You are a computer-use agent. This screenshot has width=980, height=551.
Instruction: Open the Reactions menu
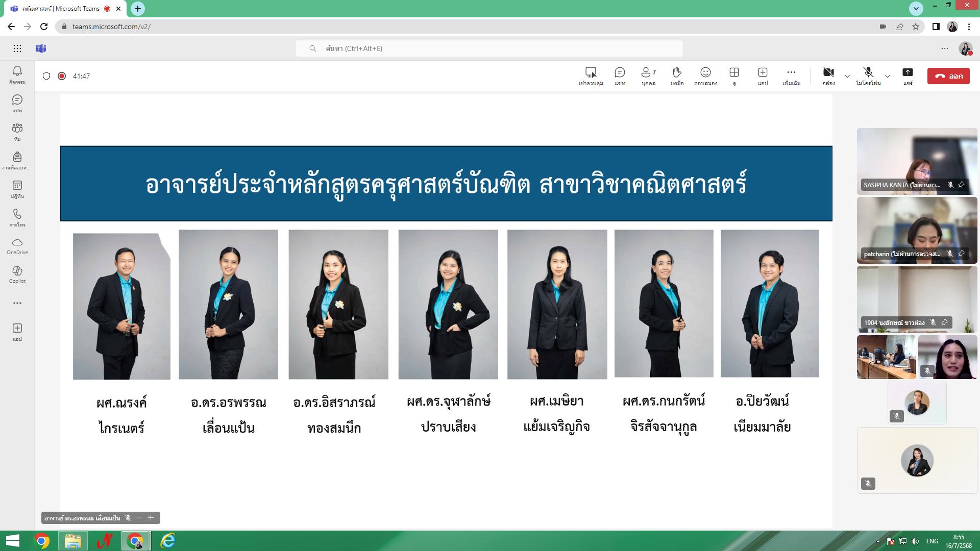click(x=705, y=76)
